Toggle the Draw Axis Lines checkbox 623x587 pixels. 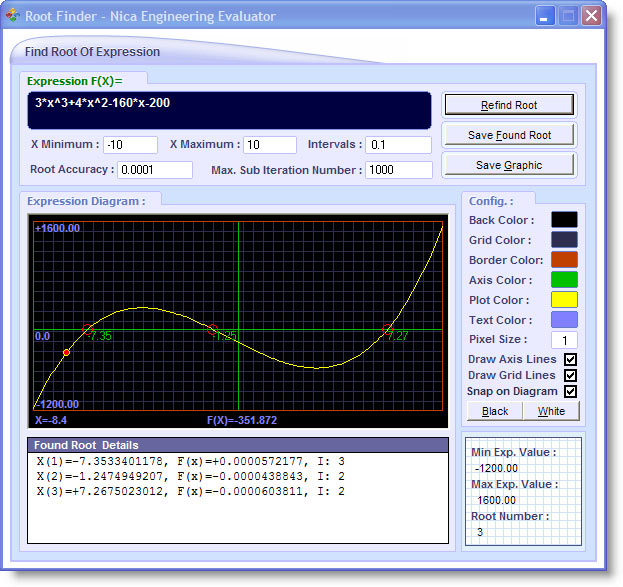[571, 359]
